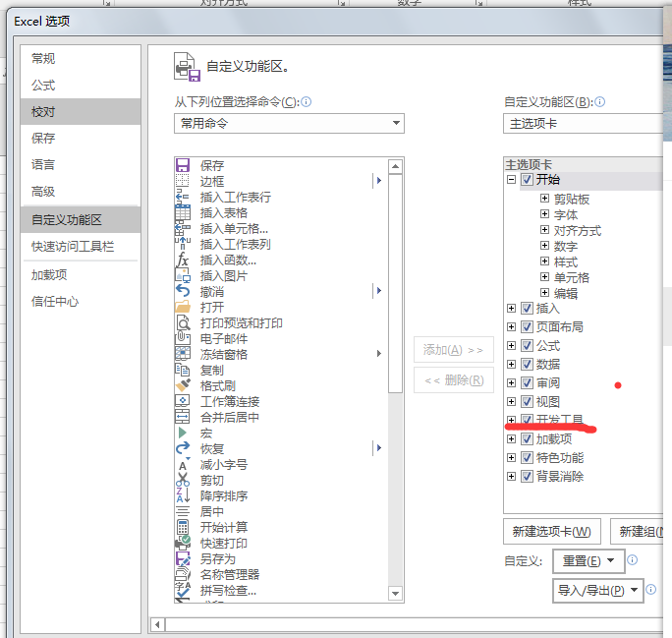
Task: Click the info icon beside 自定义功能区(B)
Action: coord(600,102)
